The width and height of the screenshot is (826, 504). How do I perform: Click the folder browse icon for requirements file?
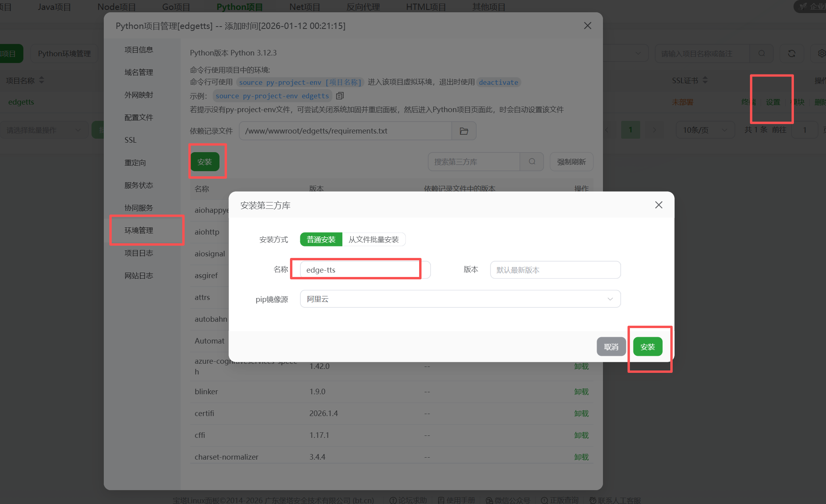(x=464, y=131)
